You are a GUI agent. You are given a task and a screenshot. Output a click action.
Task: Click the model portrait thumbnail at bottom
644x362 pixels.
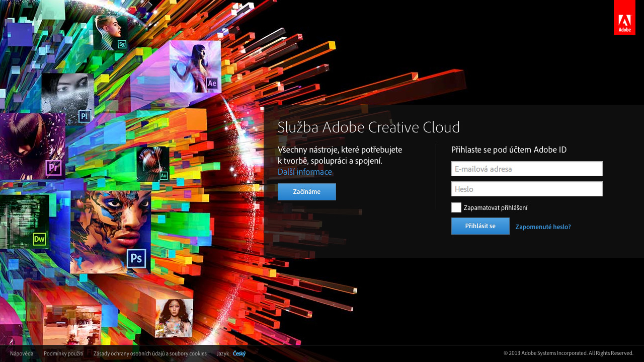(174, 318)
